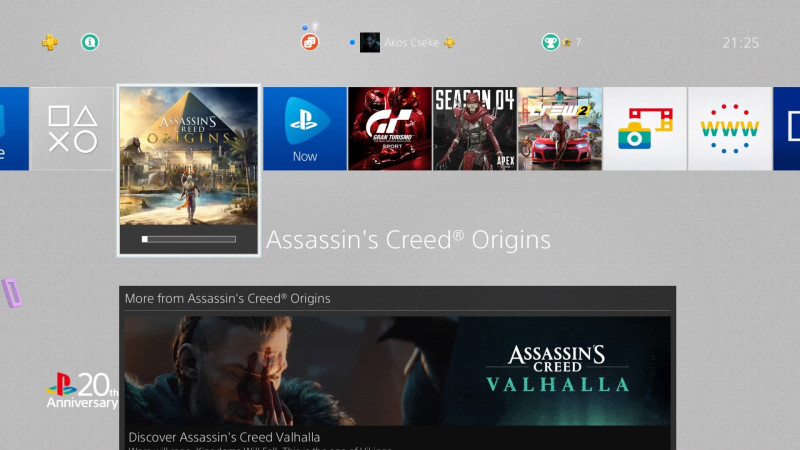Select the Gran Turismo Sport tile
Screen dimensions: 800x450
(x=390, y=129)
